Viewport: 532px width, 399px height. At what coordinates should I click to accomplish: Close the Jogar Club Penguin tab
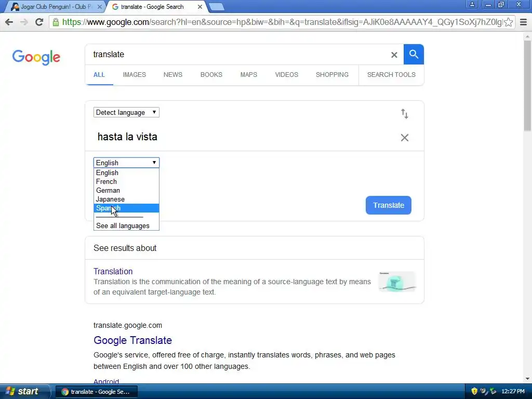point(99,7)
